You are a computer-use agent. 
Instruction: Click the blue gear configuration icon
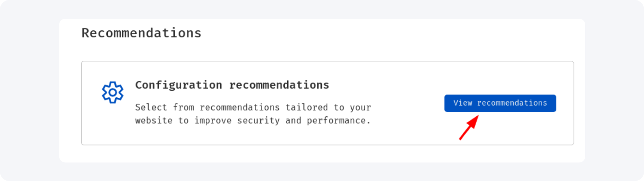tap(112, 92)
